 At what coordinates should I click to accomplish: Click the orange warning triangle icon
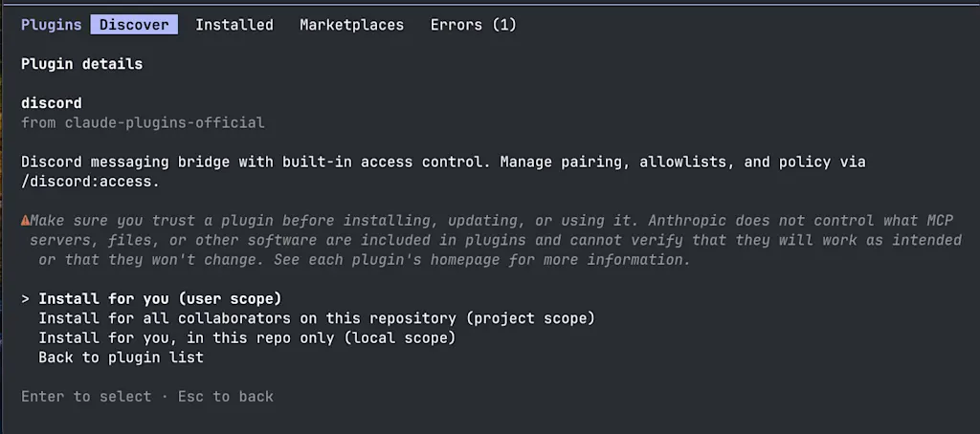(25, 221)
